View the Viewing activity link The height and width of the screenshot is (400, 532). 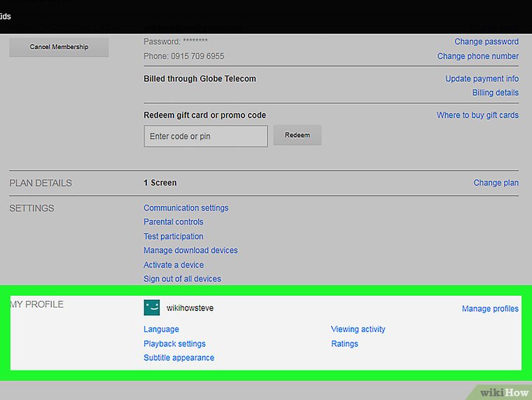pos(358,329)
